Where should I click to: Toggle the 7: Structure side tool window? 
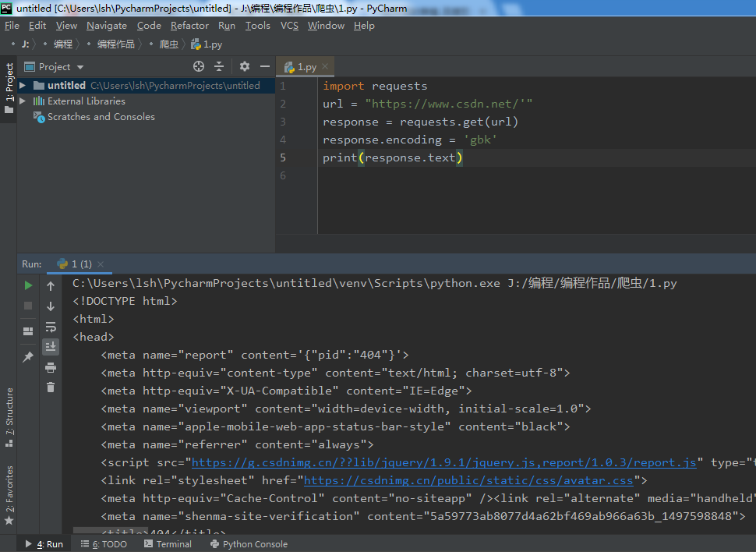click(9, 418)
